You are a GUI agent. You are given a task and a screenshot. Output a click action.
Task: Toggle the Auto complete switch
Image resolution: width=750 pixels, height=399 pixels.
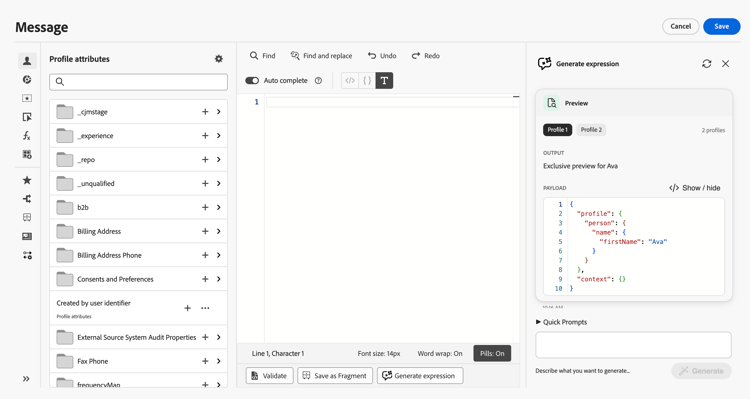(x=252, y=80)
